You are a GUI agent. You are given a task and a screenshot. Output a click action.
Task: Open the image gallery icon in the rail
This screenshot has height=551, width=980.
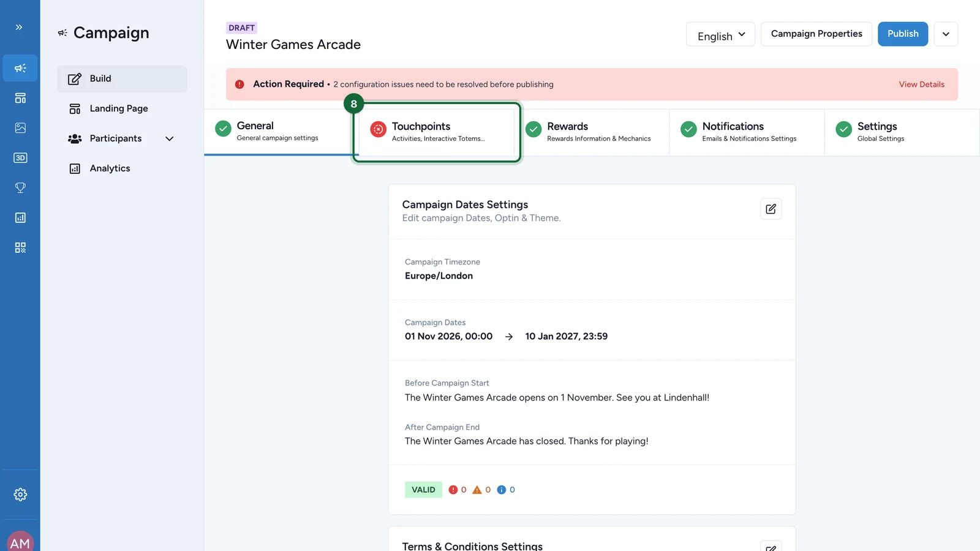[x=20, y=128]
